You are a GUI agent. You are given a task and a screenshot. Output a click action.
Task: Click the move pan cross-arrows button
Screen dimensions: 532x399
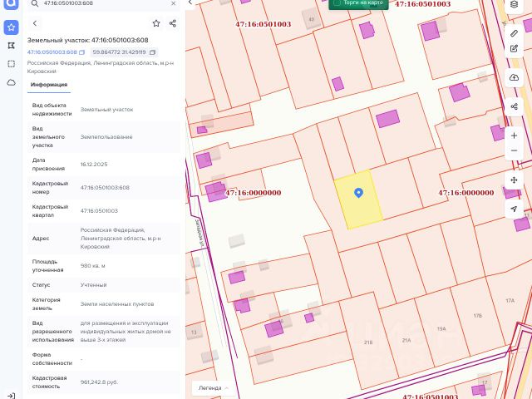click(514, 180)
